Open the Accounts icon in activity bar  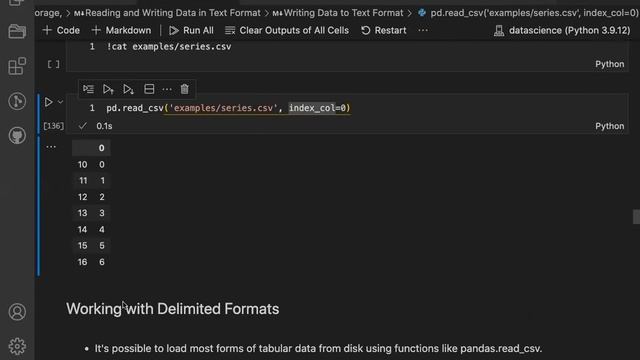17,312
